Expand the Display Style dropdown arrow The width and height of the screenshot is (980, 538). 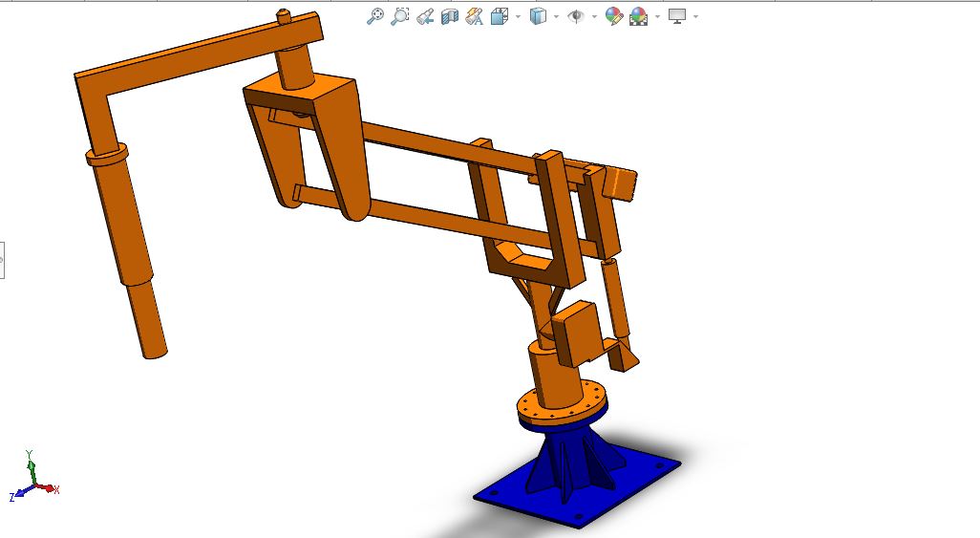click(556, 16)
